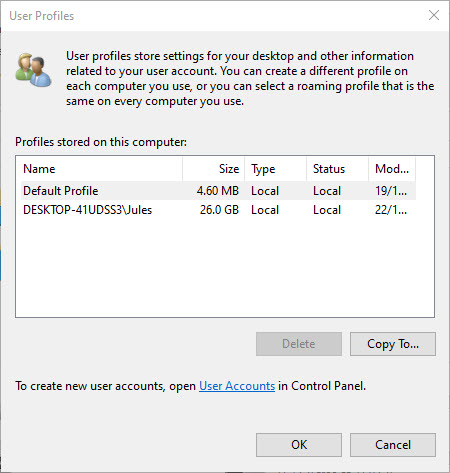450x473 pixels.
Task: Sort the list by Size column header
Action: point(214,169)
